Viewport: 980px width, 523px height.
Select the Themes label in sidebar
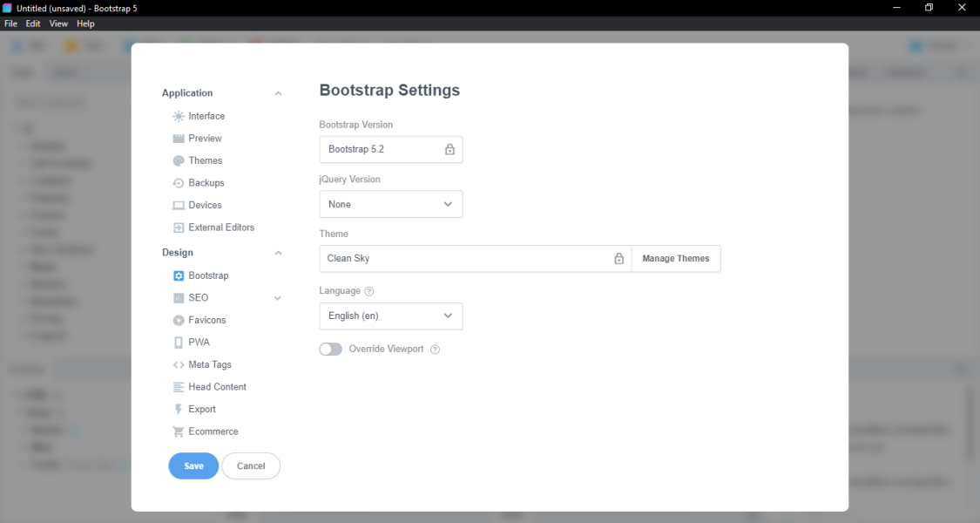click(x=205, y=160)
